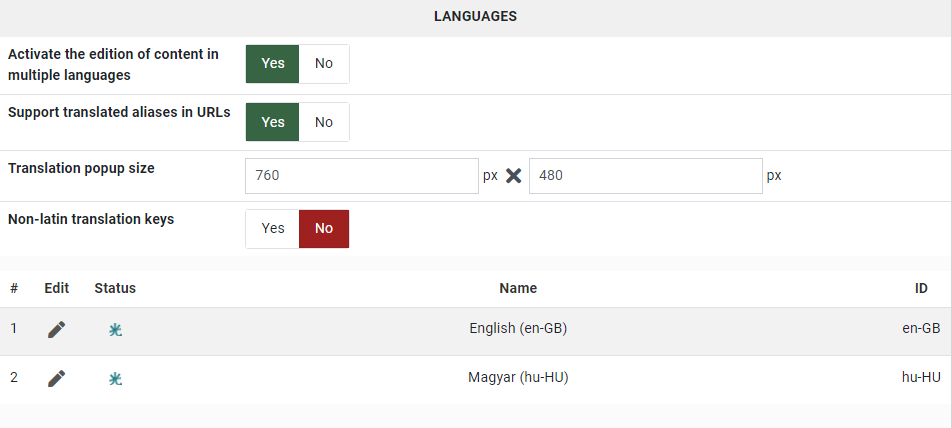
Task: Edit the English (en-GB) language
Action: [57, 329]
